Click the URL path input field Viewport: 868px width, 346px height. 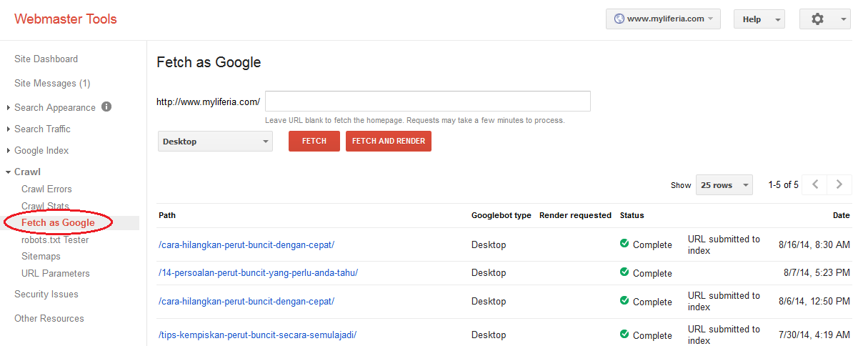pyautogui.click(x=428, y=102)
